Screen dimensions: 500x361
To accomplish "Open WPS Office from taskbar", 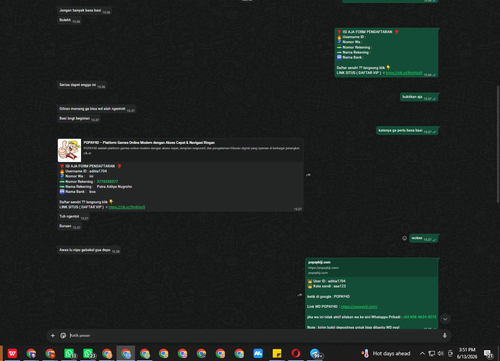I will pyautogui.click(x=12, y=353).
